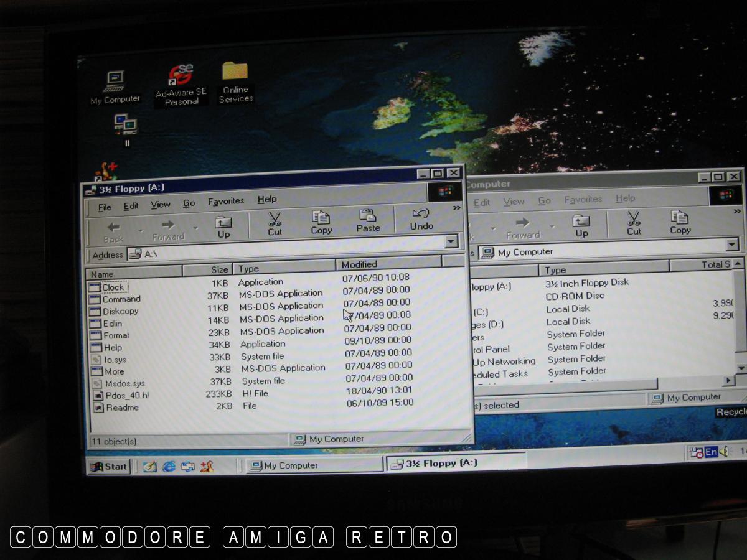
Task: Click the volume speaker icon in system tray
Action: point(723,452)
